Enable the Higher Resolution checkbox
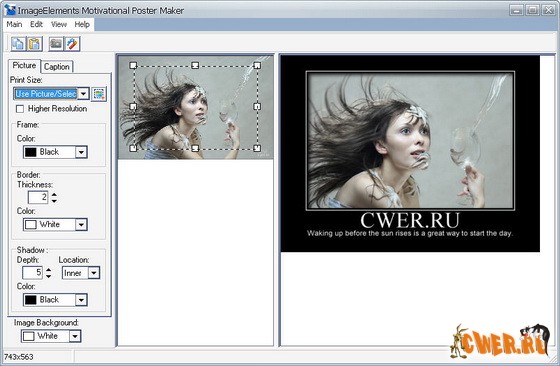This screenshot has height=366, width=560. (x=20, y=109)
